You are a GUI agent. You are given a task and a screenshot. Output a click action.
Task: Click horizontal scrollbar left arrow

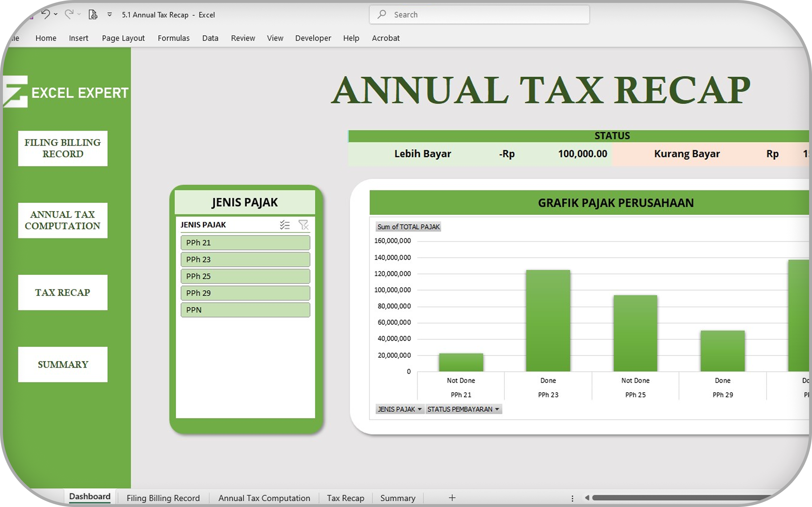(x=587, y=498)
